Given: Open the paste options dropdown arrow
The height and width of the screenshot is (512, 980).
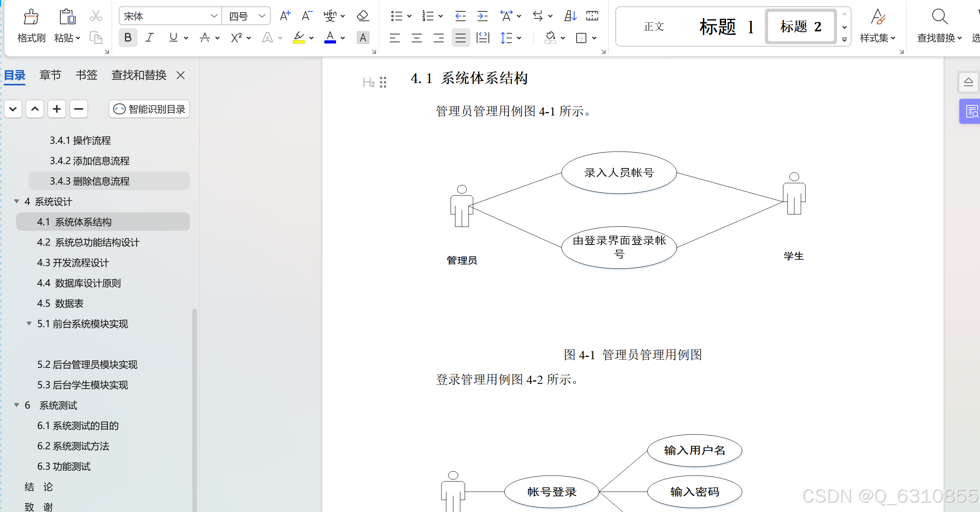Looking at the screenshot, I should (x=78, y=38).
